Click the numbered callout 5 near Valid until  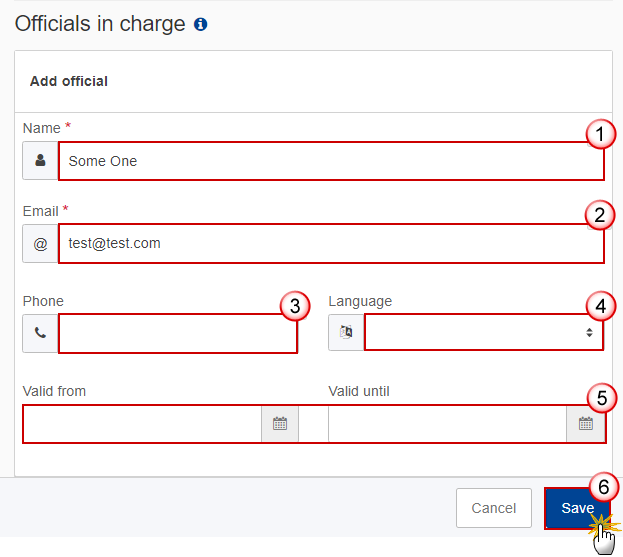(x=601, y=398)
